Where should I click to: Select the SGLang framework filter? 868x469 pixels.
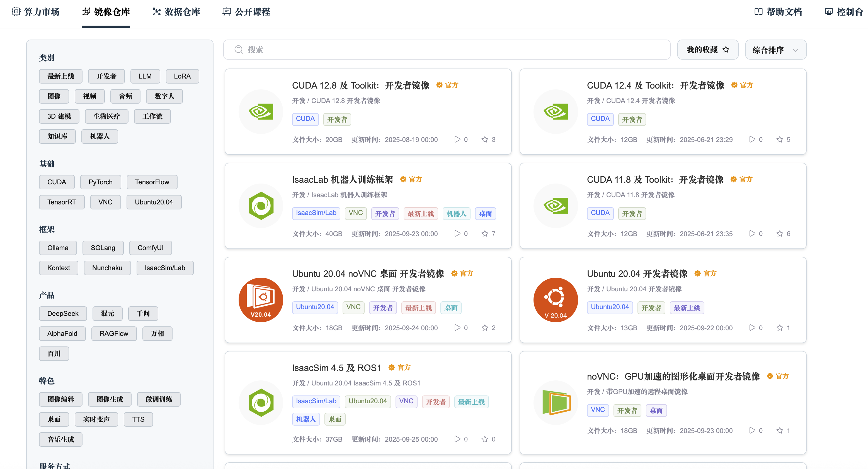103,248
